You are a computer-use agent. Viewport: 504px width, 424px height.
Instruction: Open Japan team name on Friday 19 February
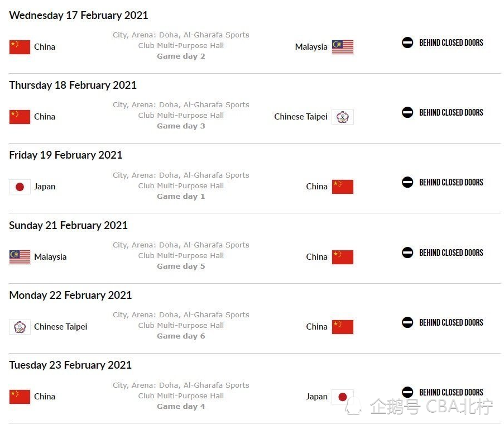click(45, 187)
